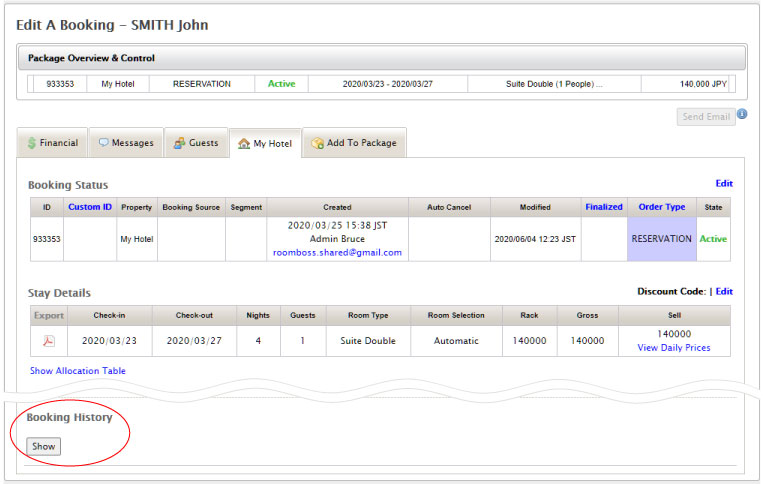Click the Custom ID column header
The image size is (763, 484).
90,207
